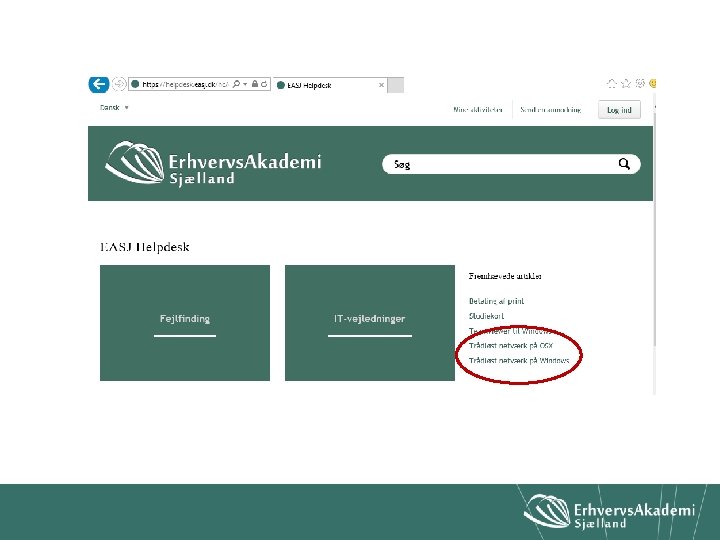Viewport: 720px width, 540px height.
Task: Open the Fejlfinding category tile
Action: [185, 323]
